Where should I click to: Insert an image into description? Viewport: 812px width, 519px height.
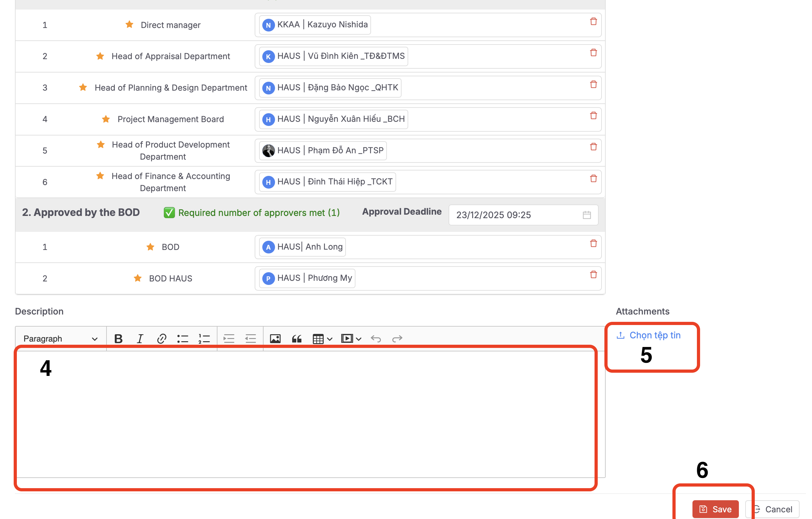pos(275,339)
